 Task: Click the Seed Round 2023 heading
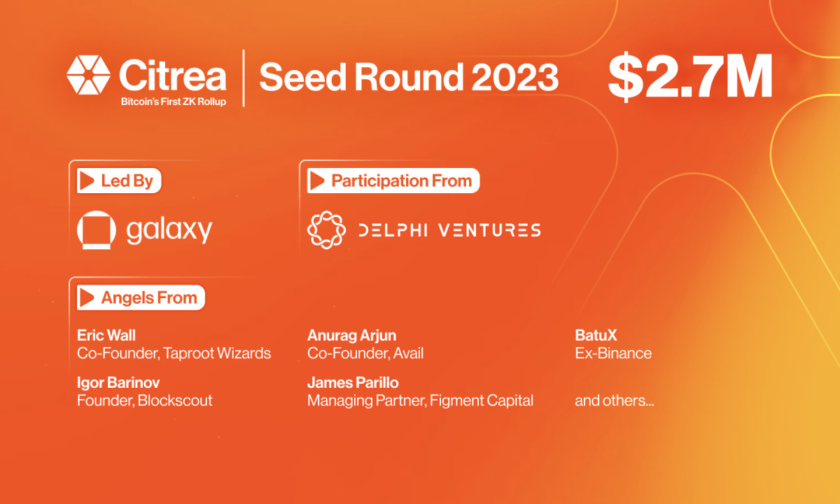point(408,78)
